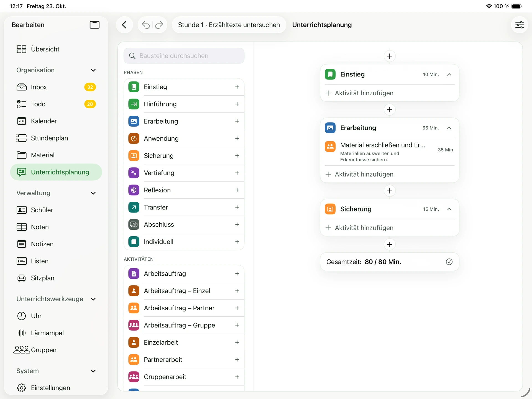Image resolution: width=532 pixels, height=399 pixels.
Task: Open Übersicht in the sidebar
Action: [x=56, y=49]
